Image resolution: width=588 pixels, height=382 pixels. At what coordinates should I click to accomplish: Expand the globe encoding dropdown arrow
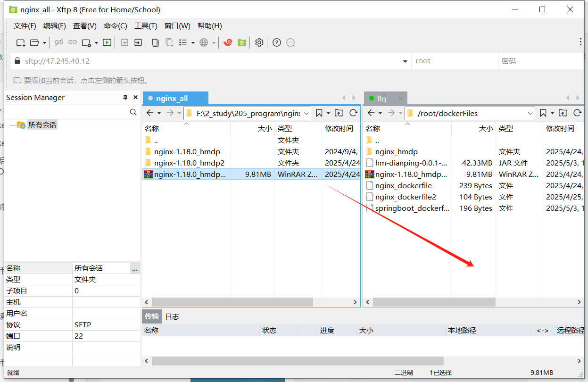pyautogui.click(x=214, y=43)
